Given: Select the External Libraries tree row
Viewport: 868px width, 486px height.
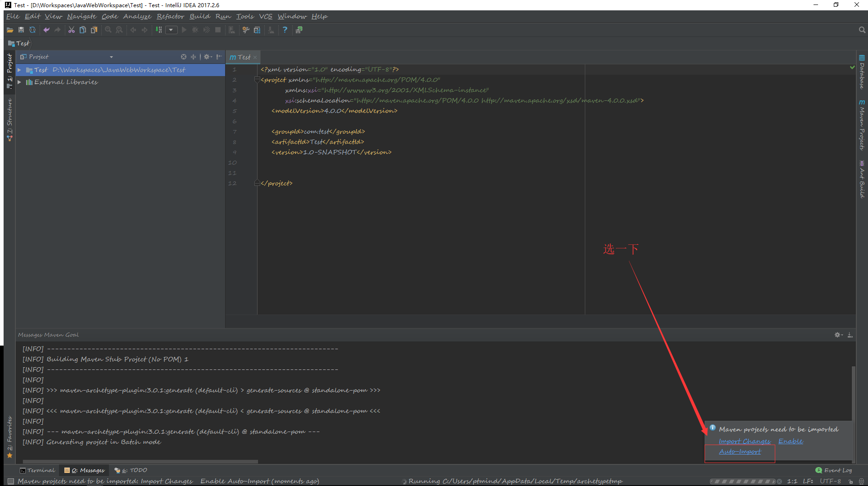Looking at the screenshot, I should click(120, 82).
